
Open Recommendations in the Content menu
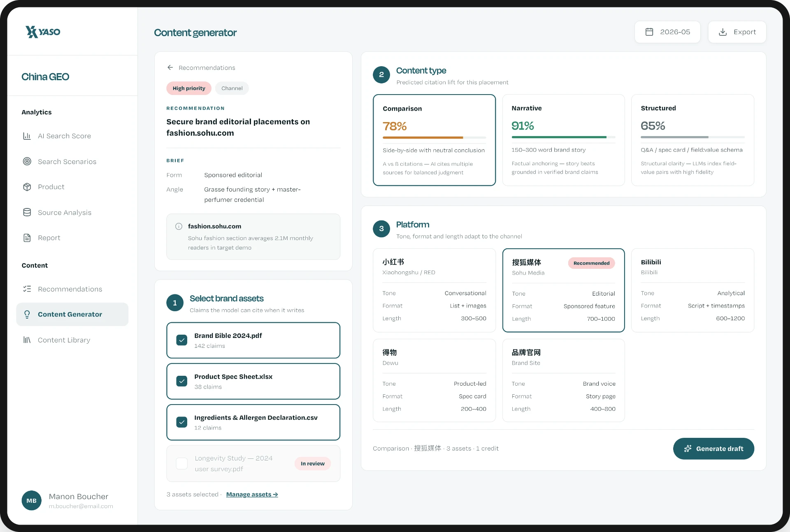(72, 289)
